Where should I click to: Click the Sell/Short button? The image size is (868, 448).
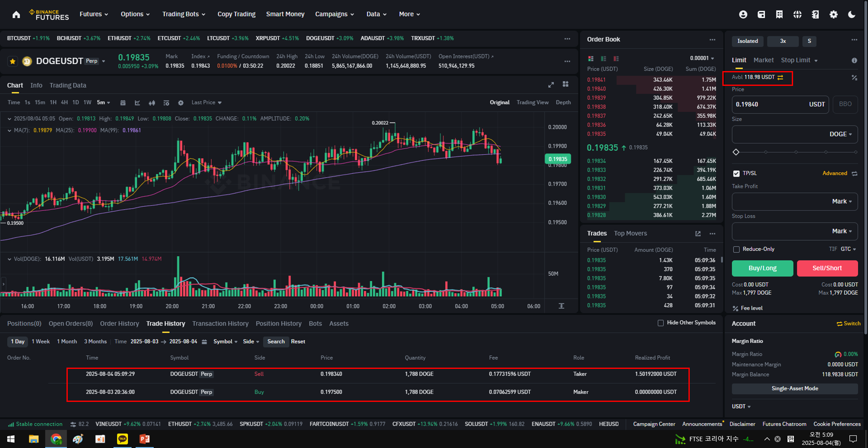tap(827, 268)
